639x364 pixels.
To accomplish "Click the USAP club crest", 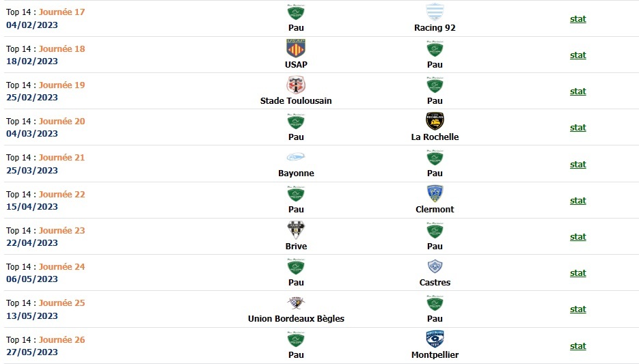I will 296,48.
